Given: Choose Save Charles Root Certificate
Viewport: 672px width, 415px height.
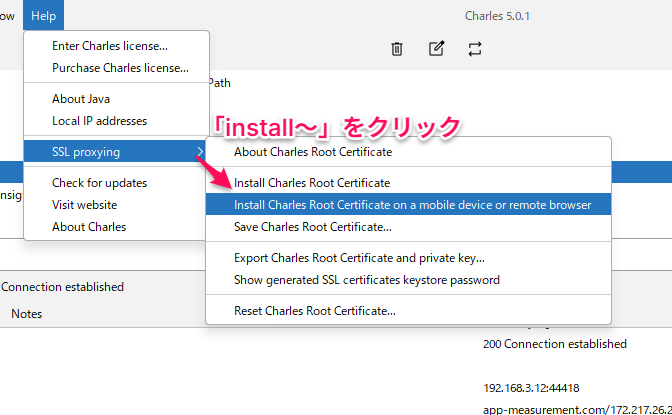Looking at the screenshot, I should pyautogui.click(x=408, y=227).
